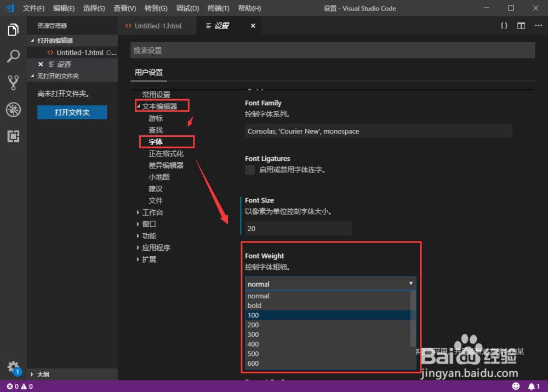Close the 设置 editor tab

coord(253,26)
